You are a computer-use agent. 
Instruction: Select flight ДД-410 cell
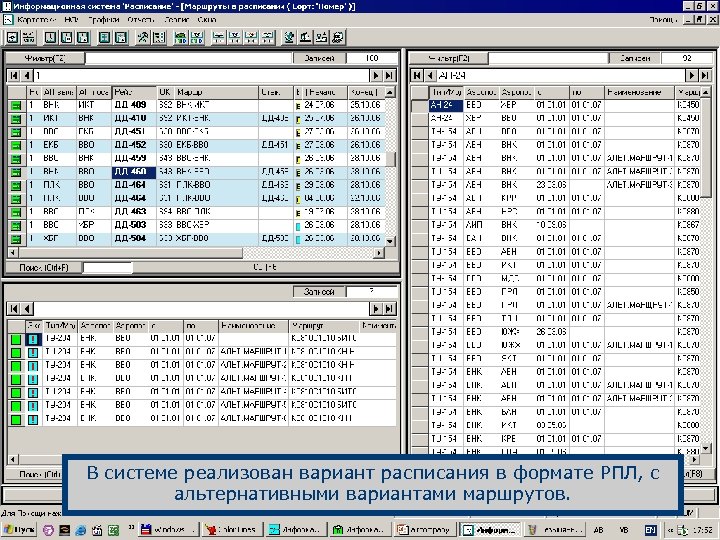click(x=134, y=118)
